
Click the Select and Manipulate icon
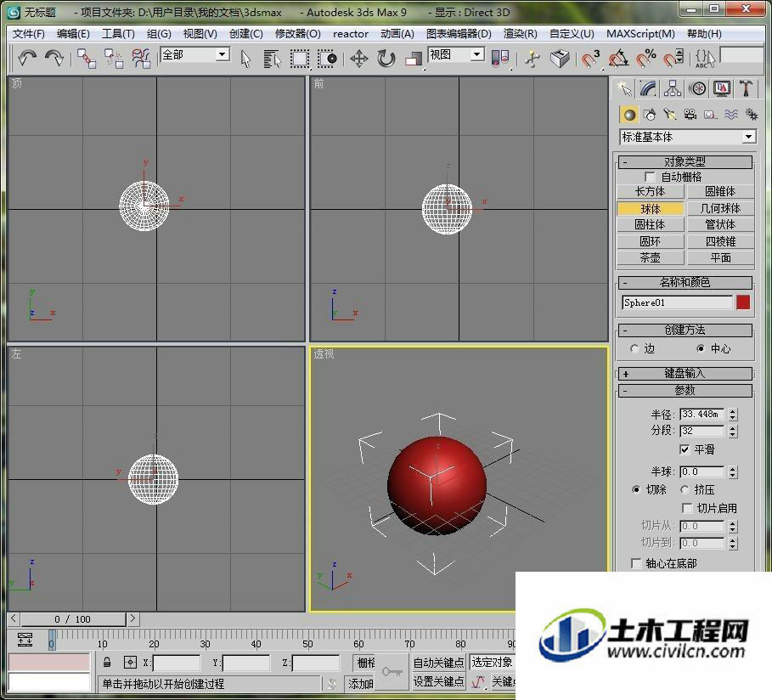tap(533, 59)
